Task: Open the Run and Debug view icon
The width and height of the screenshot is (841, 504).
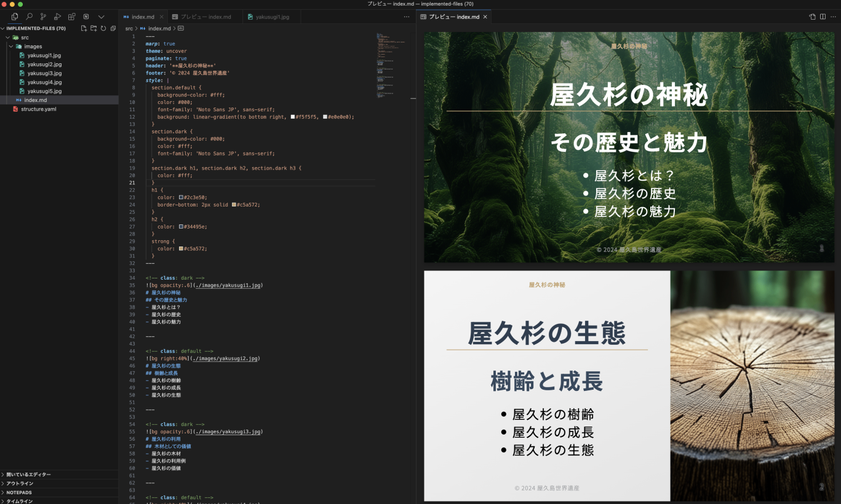Action: (57, 17)
